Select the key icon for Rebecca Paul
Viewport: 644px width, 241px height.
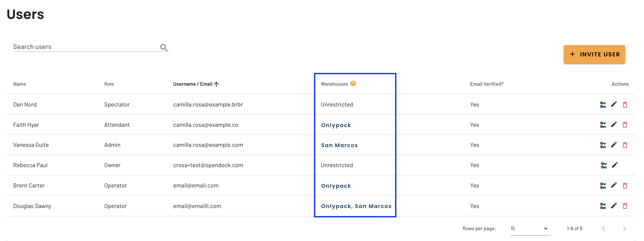[604, 165]
